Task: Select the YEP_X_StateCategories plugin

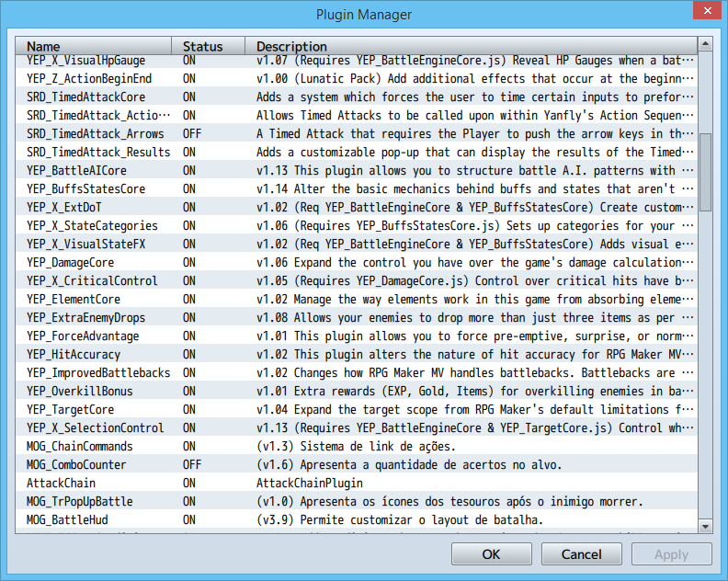Action: (x=356, y=226)
